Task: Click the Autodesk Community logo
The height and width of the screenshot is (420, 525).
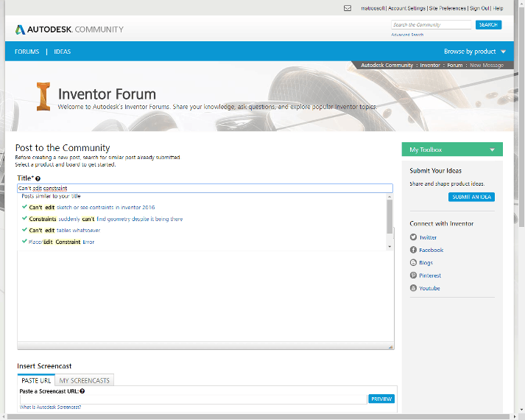Action: (x=69, y=29)
